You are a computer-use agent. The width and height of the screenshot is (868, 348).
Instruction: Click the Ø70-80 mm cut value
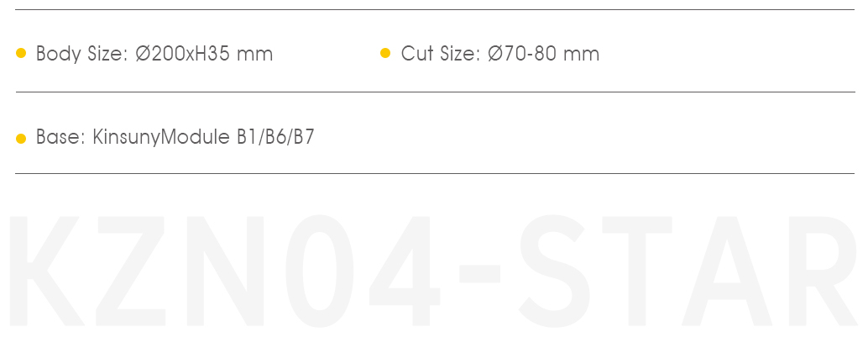pyautogui.click(x=544, y=54)
